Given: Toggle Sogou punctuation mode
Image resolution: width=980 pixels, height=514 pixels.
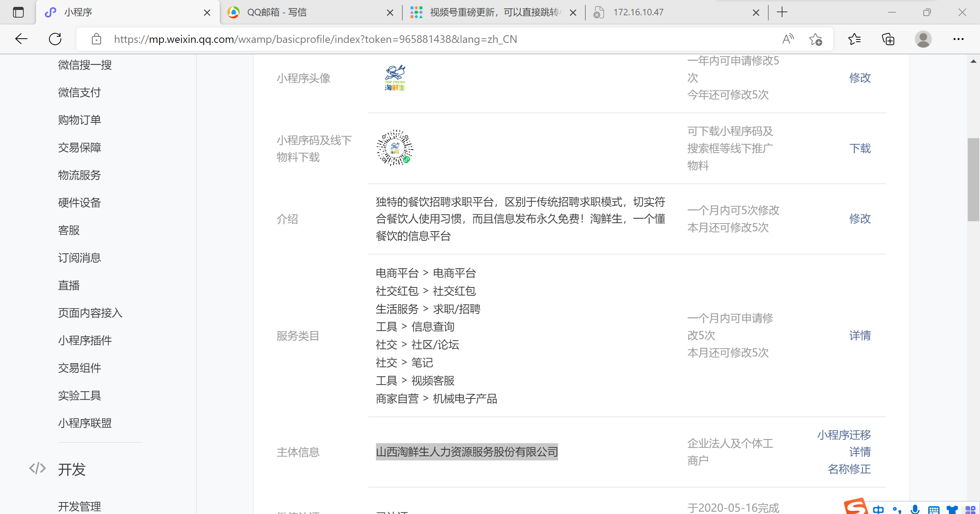Looking at the screenshot, I should (897, 509).
